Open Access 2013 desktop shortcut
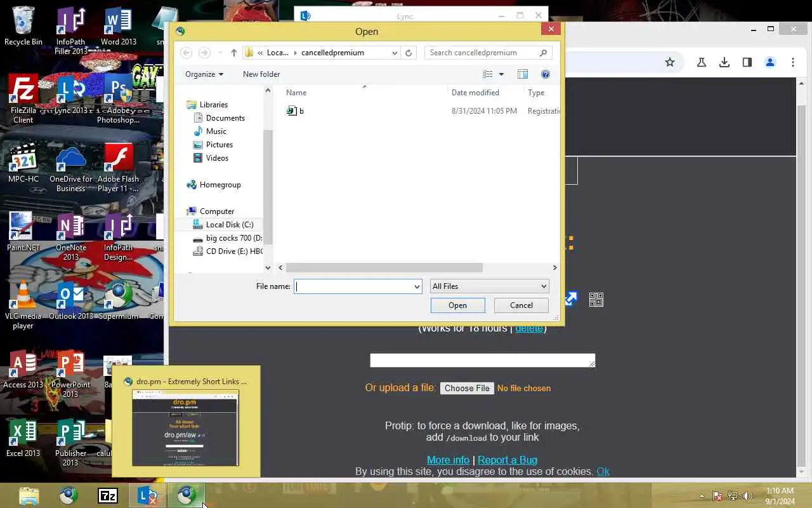The height and width of the screenshot is (508, 812). click(23, 369)
